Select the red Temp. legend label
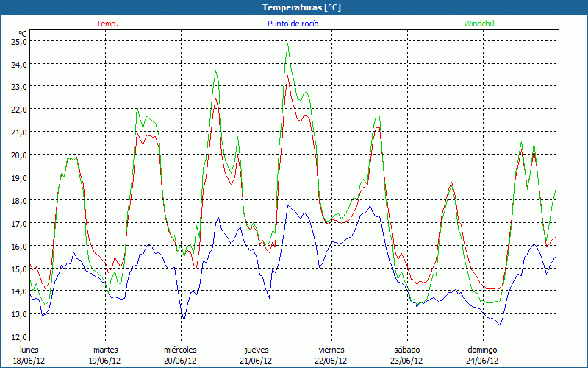588x368 pixels. point(107,24)
